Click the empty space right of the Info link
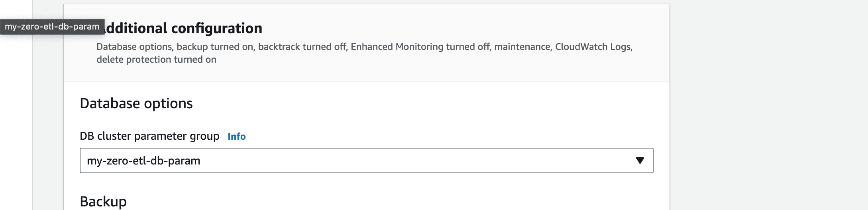Image resolution: width=868 pixels, height=210 pixels. click(438, 136)
